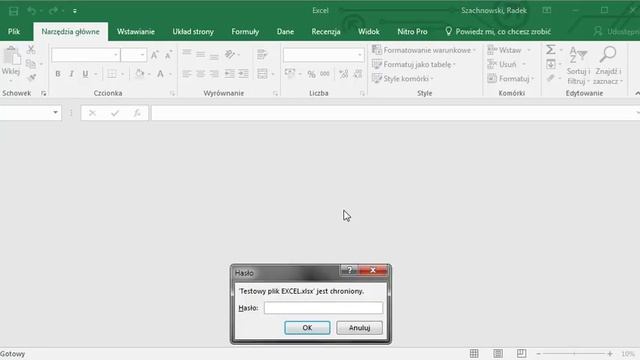Switch to Wstawianie ribbon tab
The image size is (640, 360).
pyautogui.click(x=136, y=31)
